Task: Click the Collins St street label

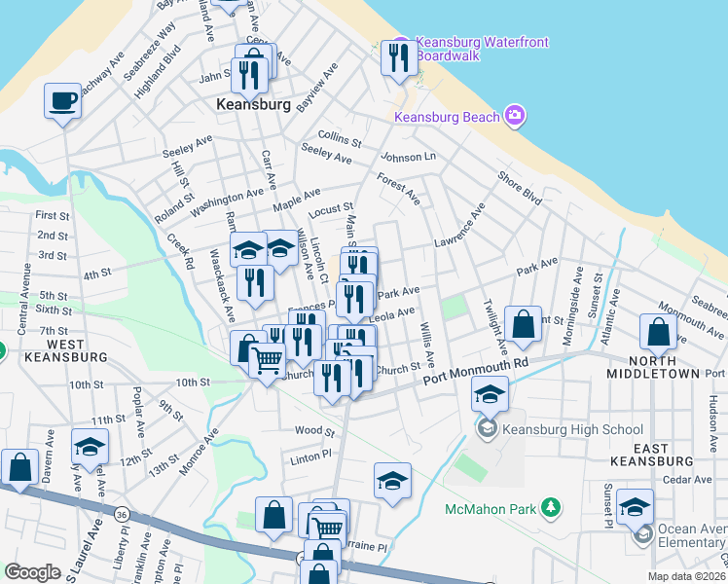Action: tap(340, 139)
